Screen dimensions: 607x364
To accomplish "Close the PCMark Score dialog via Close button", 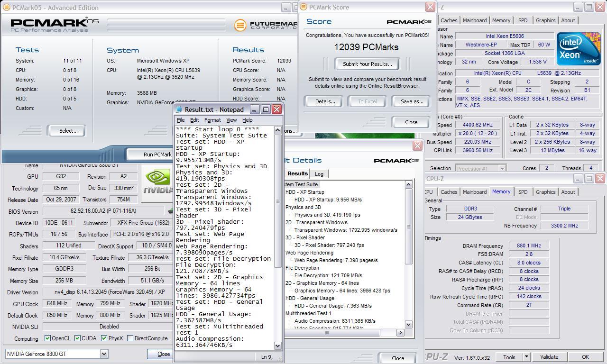I will click(411, 122).
